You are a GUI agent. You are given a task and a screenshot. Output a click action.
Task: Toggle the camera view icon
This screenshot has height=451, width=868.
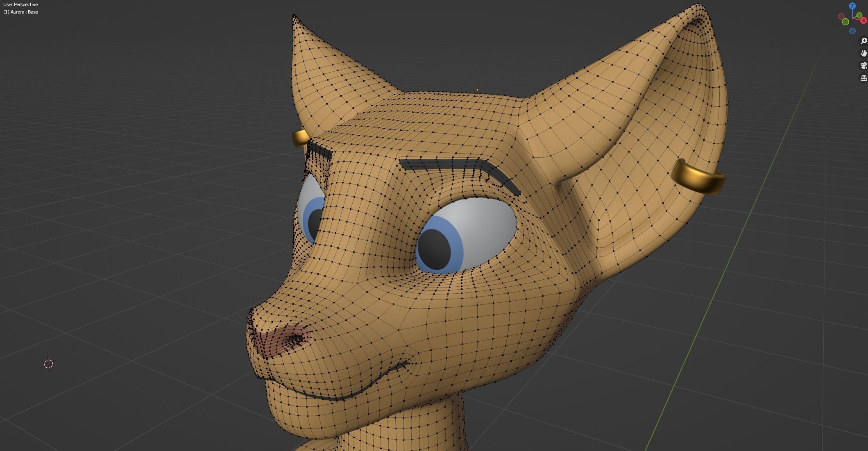863,66
